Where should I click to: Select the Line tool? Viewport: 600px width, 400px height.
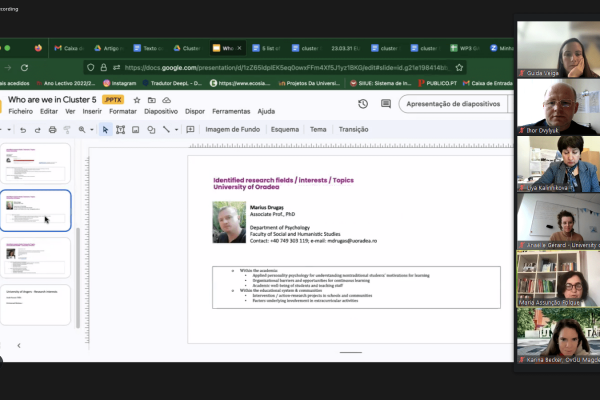point(166,130)
